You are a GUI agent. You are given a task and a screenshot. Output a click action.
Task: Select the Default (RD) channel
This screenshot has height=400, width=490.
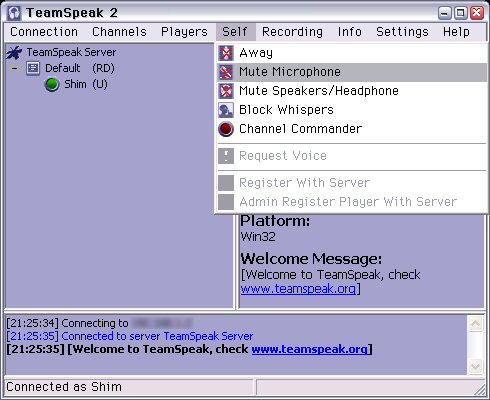(80, 68)
